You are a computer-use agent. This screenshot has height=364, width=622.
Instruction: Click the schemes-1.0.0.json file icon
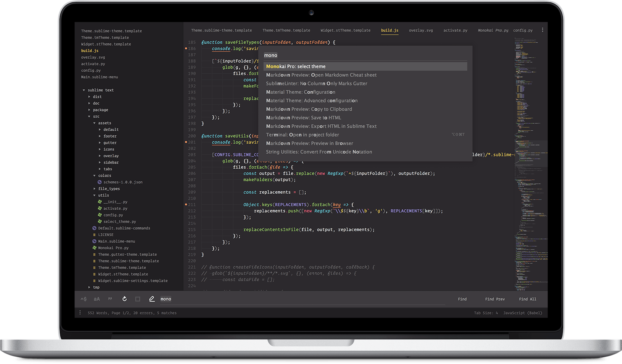[x=99, y=182]
